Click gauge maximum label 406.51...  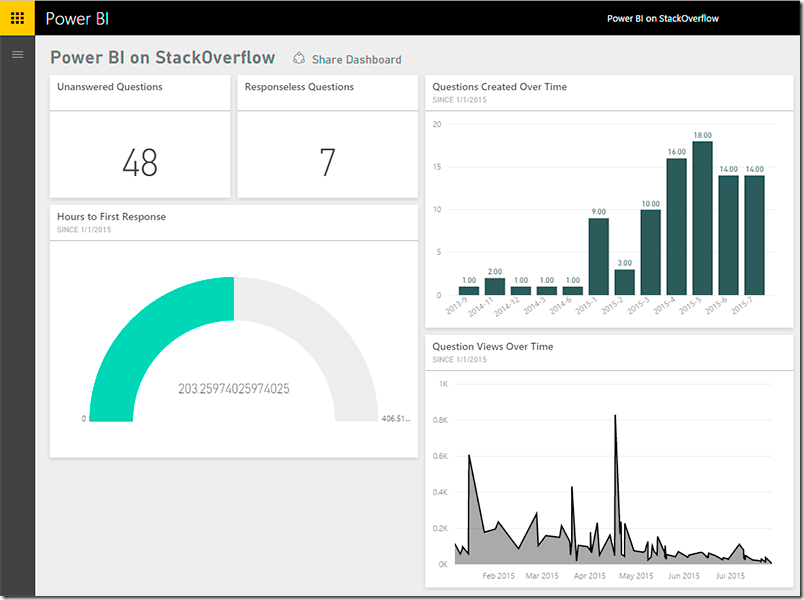[396, 418]
